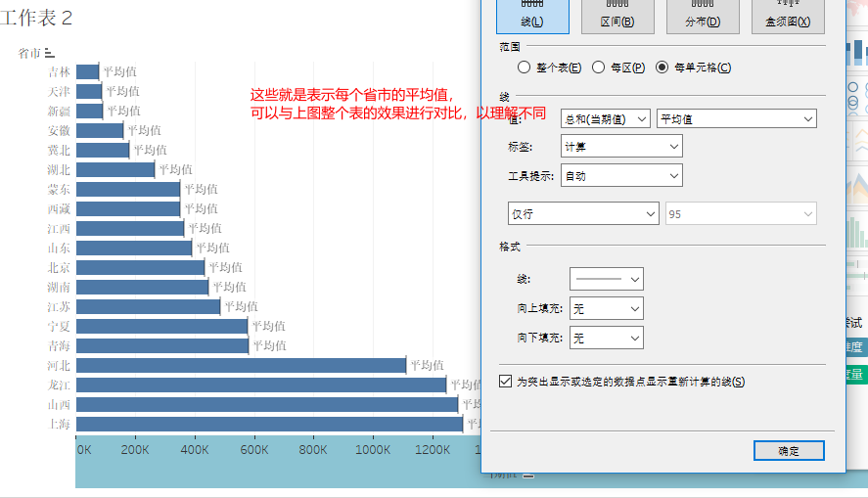This screenshot has width=868, height=498.
Task: Select the 湖北 bar in the chart
Action: pos(115,170)
